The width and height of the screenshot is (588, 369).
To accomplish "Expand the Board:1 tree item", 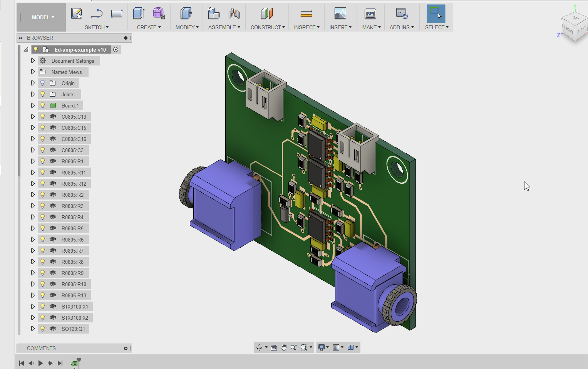I will pyautogui.click(x=33, y=105).
